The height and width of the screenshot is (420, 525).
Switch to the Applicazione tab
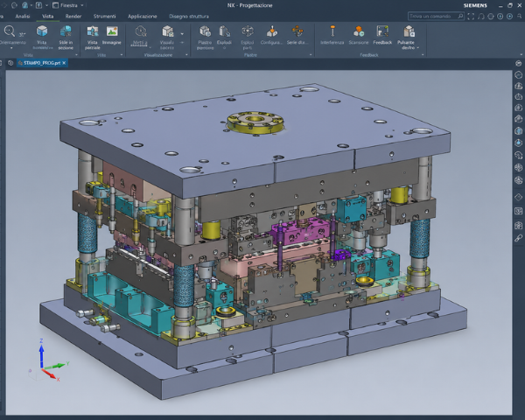[143, 17]
